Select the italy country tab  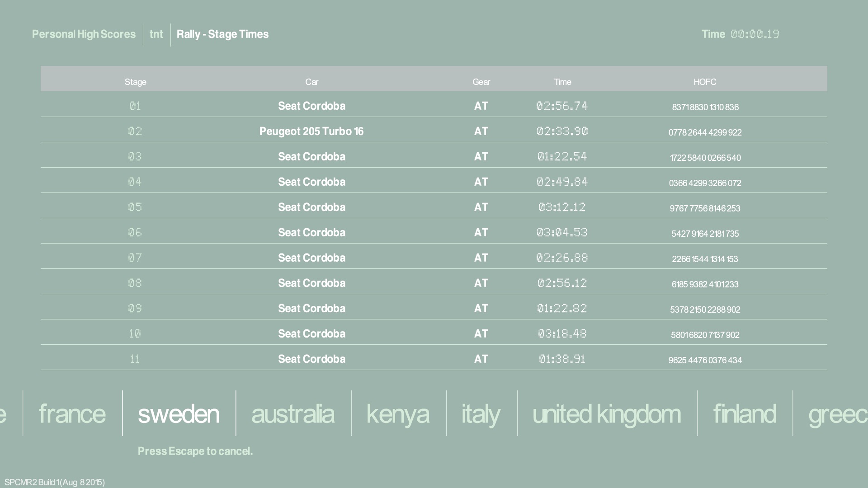coord(481,414)
